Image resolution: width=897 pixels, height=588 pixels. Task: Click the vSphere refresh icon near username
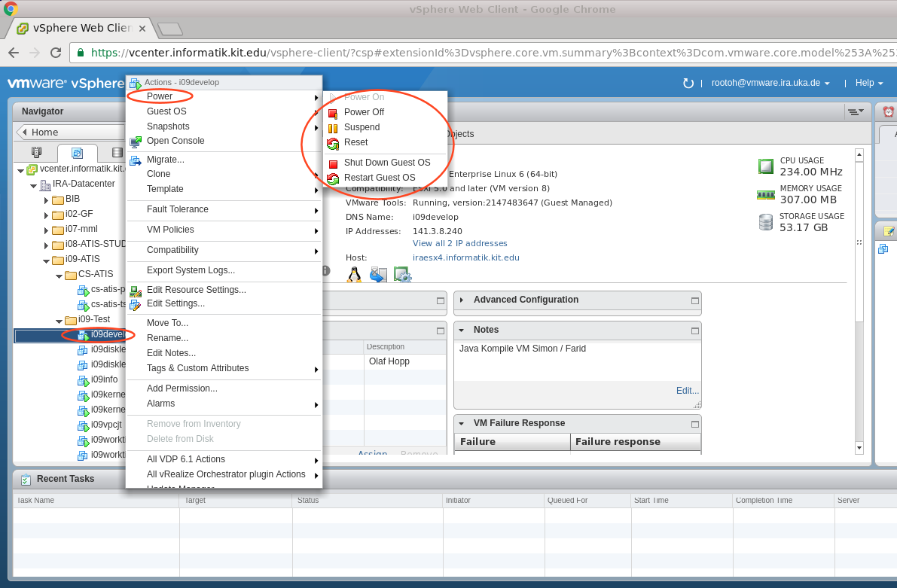[x=688, y=84]
